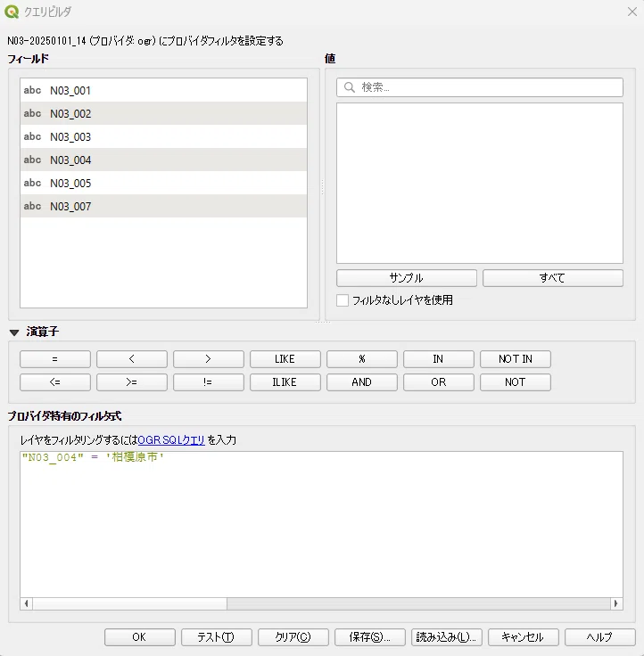This screenshot has height=656, width=644.
Task: Open the OGR SQLクエリ help link
Action: 171,440
